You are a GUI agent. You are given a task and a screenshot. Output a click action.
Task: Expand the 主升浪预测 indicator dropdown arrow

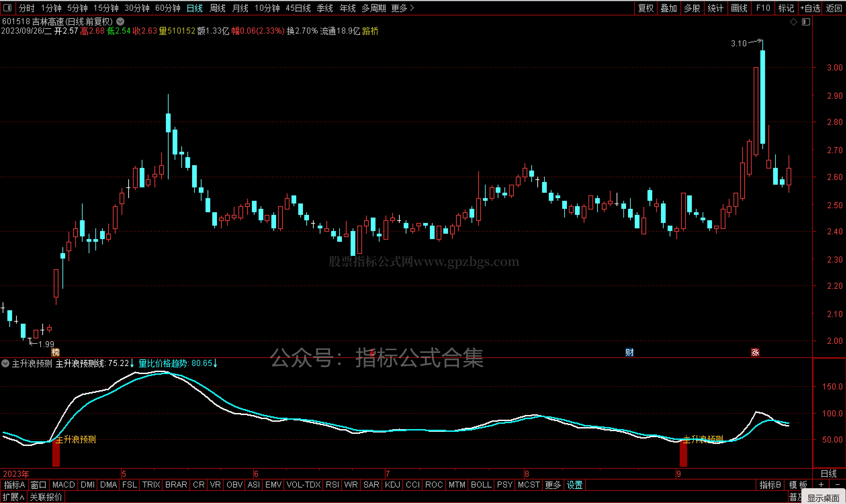coord(5,363)
